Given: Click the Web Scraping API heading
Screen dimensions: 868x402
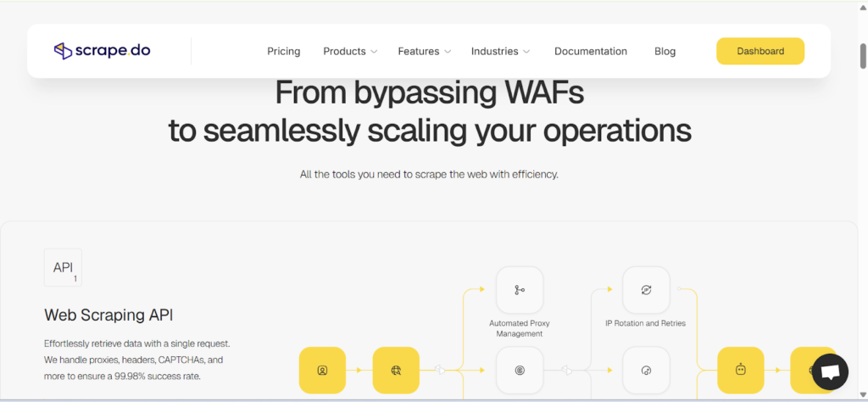Looking at the screenshot, I should (x=108, y=315).
